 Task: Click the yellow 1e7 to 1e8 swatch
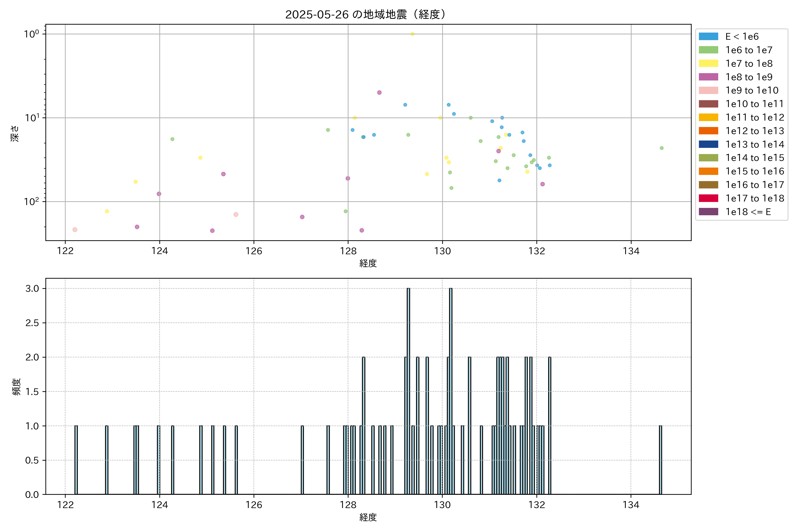pyautogui.click(x=708, y=63)
